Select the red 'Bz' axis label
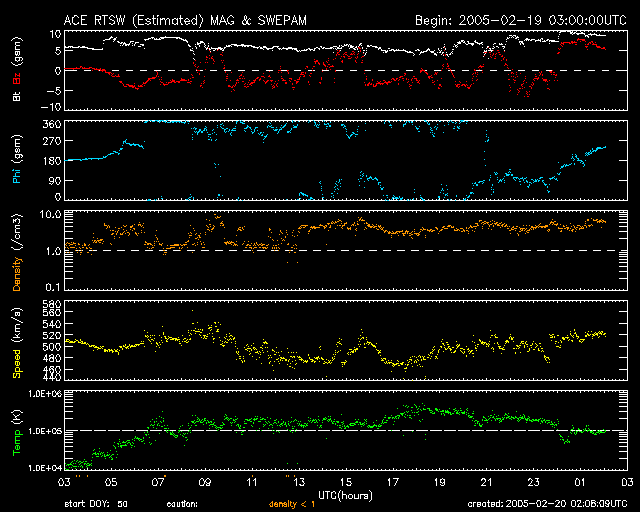The image size is (640, 512). (x=17, y=78)
